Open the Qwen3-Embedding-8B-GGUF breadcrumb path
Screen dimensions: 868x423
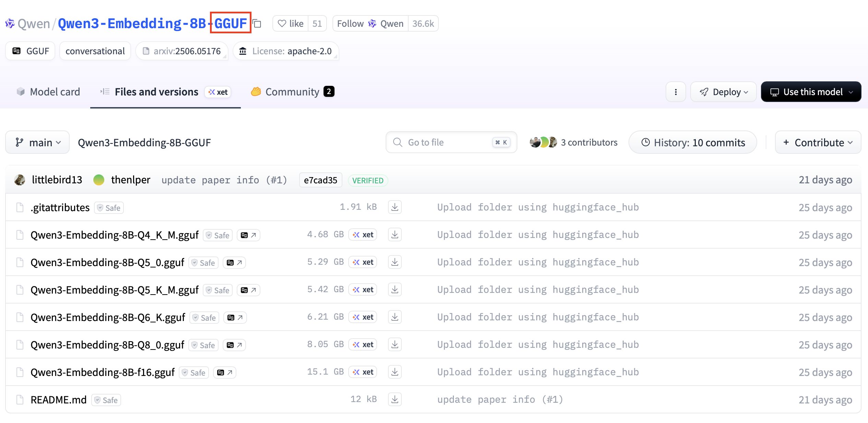(144, 142)
